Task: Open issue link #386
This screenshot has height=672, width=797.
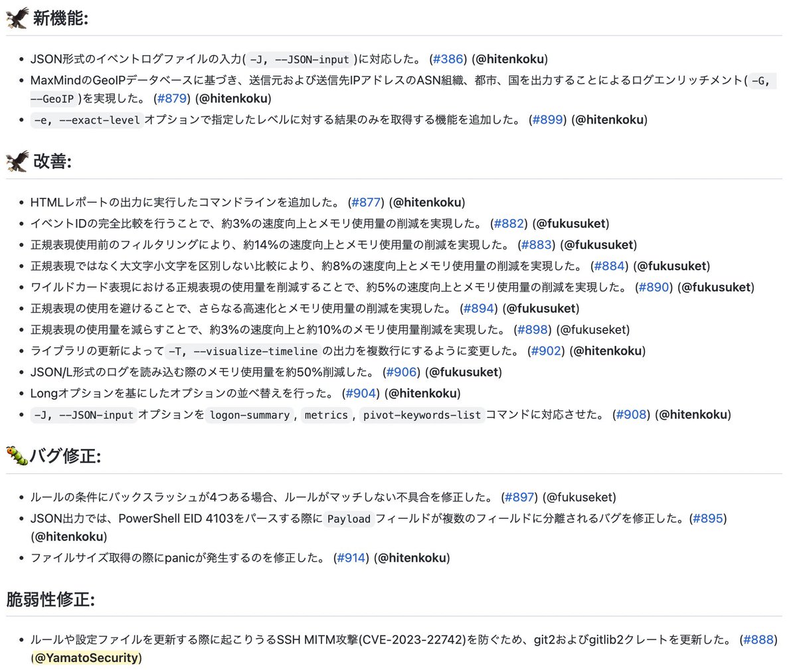Action: (448, 59)
